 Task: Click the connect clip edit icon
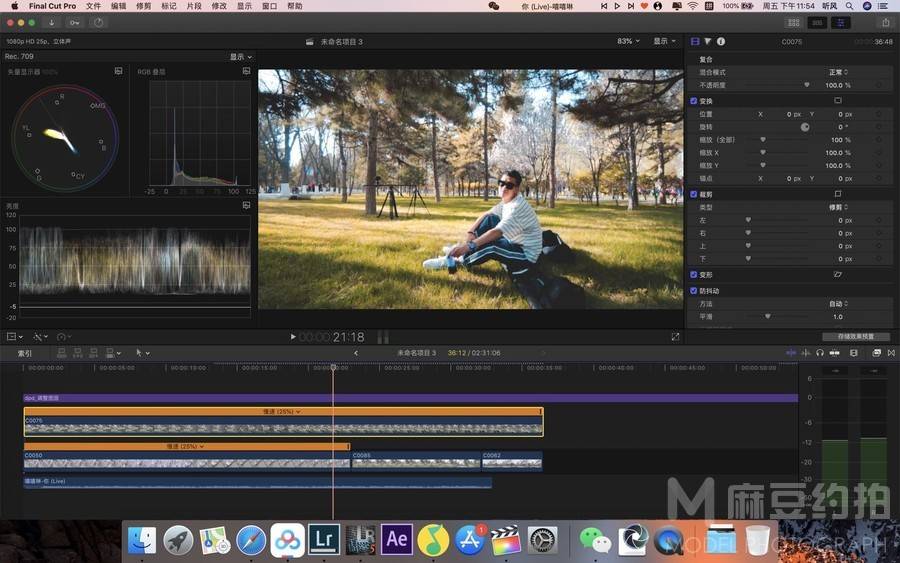point(61,353)
